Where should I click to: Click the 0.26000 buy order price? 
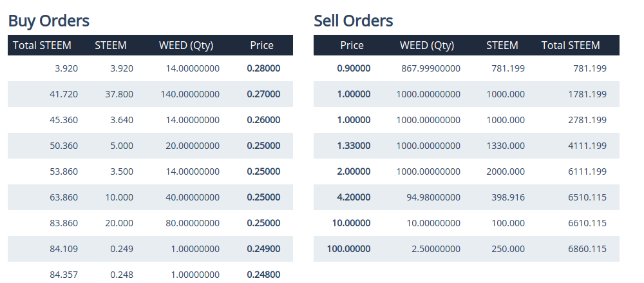(263, 120)
